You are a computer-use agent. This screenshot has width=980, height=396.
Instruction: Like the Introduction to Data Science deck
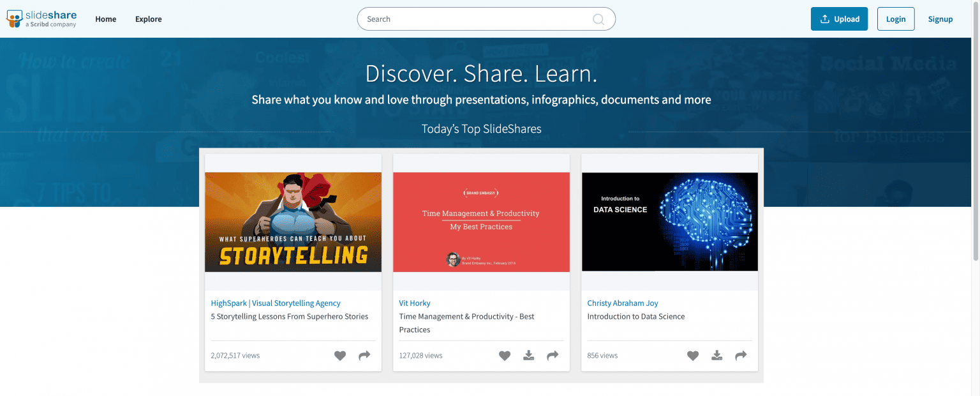click(x=693, y=355)
